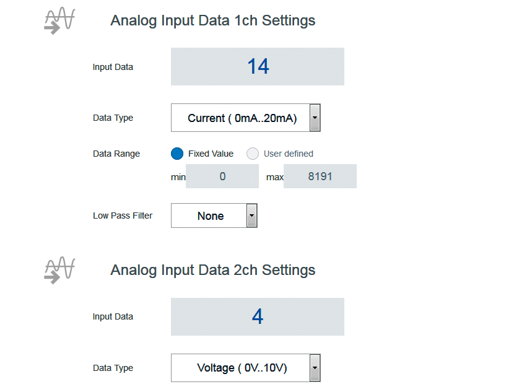Click the Input Data label under 1ch Settings
532x392 pixels.
(113, 67)
